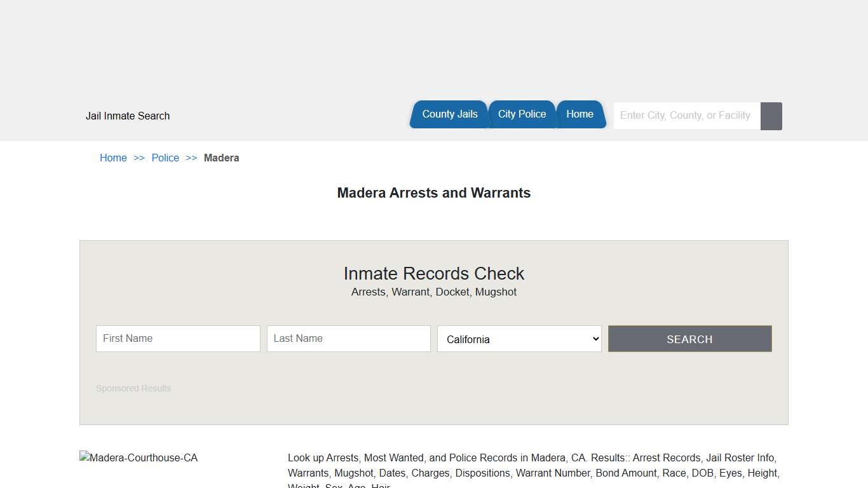Click the broken Madera-Courthouse-CA image placeholder
Viewport: 868px width, 488px height.
138,457
